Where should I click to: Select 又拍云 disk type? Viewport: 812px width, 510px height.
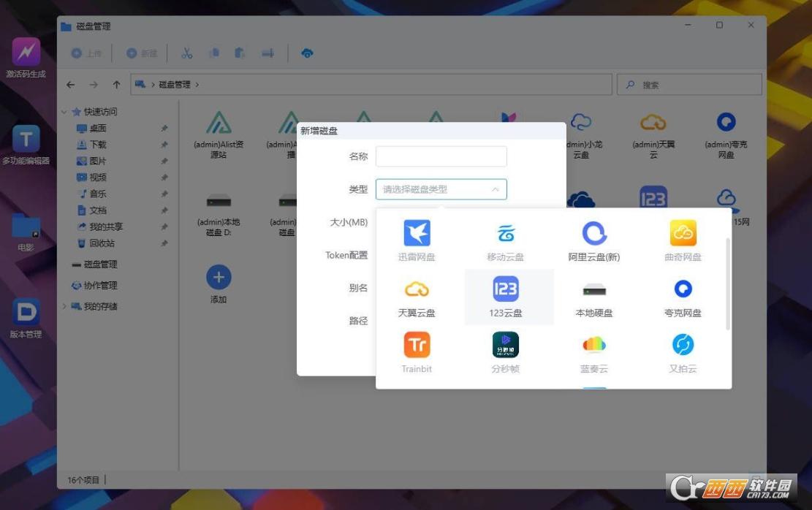pyautogui.click(x=683, y=353)
